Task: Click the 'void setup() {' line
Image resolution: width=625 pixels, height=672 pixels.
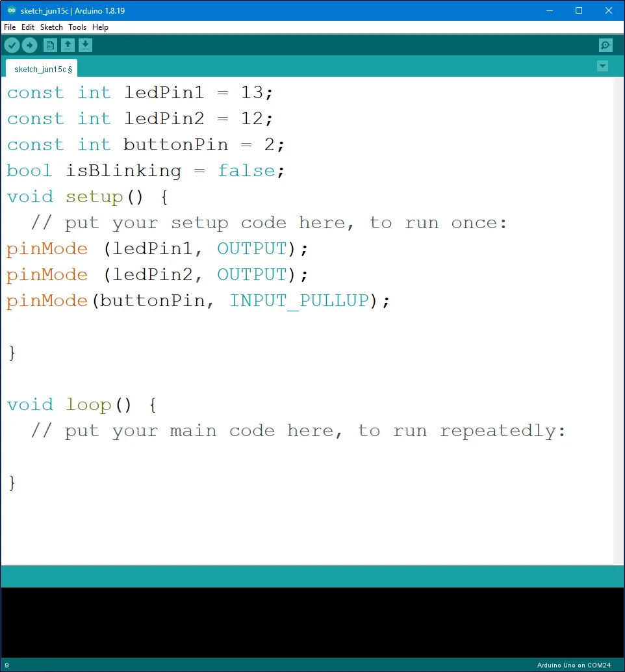Action: click(88, 197)
